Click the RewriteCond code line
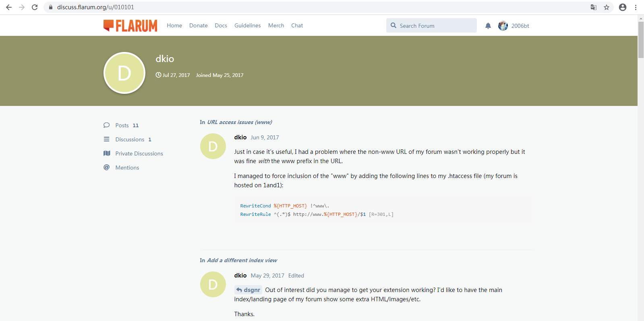The height and width of the screenshot is (321, 644). click(285, 206)
